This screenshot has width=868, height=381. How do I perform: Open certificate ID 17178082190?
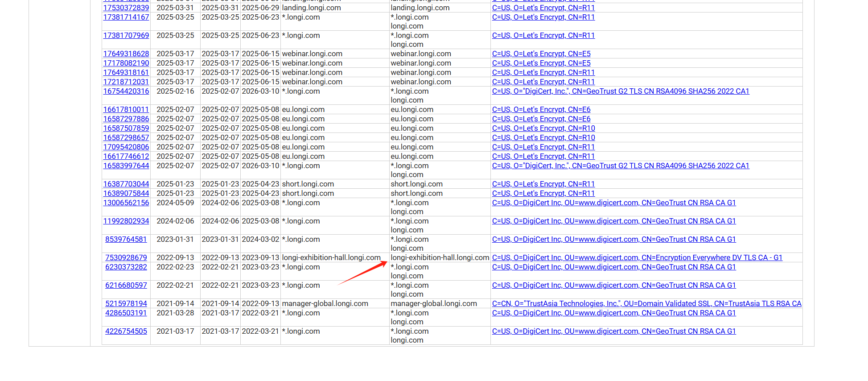[126, 63]
